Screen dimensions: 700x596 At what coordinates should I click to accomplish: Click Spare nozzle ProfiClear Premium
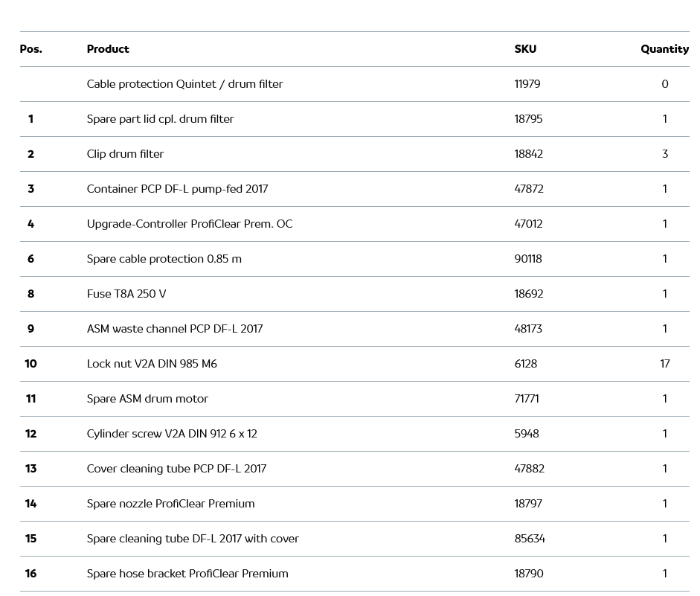pyautogui.click(x=170, y=504)
